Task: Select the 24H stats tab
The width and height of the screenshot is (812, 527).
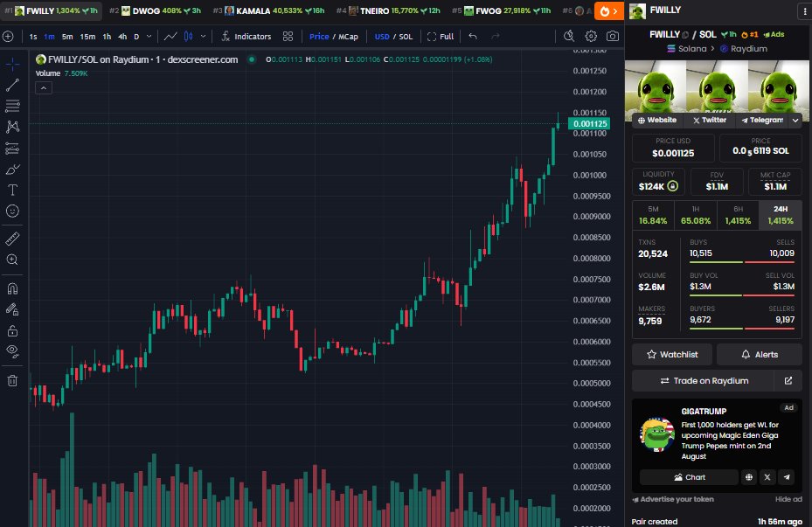Action: (781, 215)
